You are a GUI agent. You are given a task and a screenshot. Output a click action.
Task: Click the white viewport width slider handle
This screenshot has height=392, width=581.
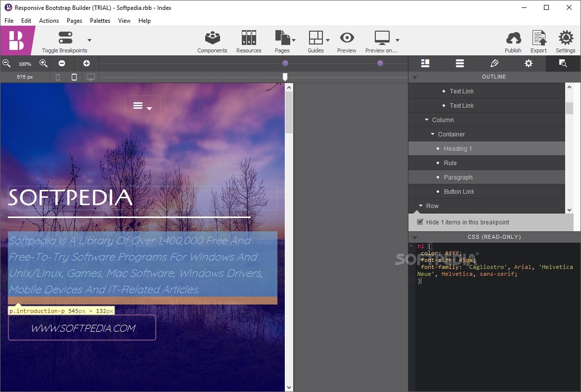click(285, 77)
